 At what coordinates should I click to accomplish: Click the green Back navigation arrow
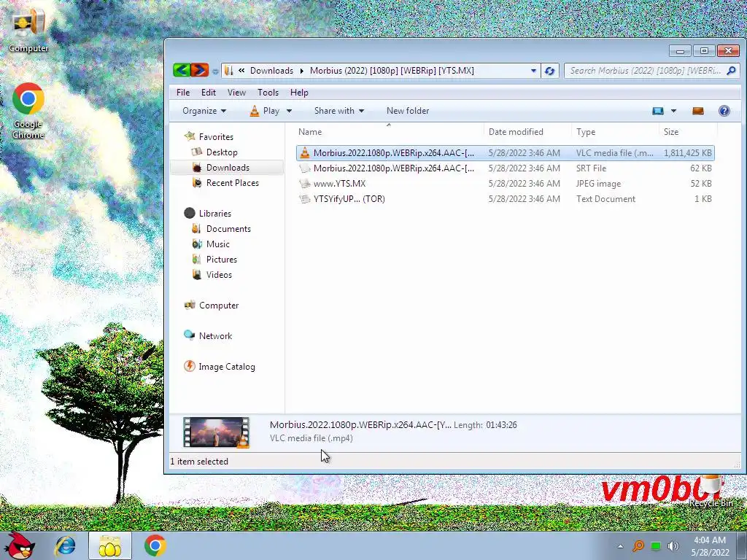point(182,70)
